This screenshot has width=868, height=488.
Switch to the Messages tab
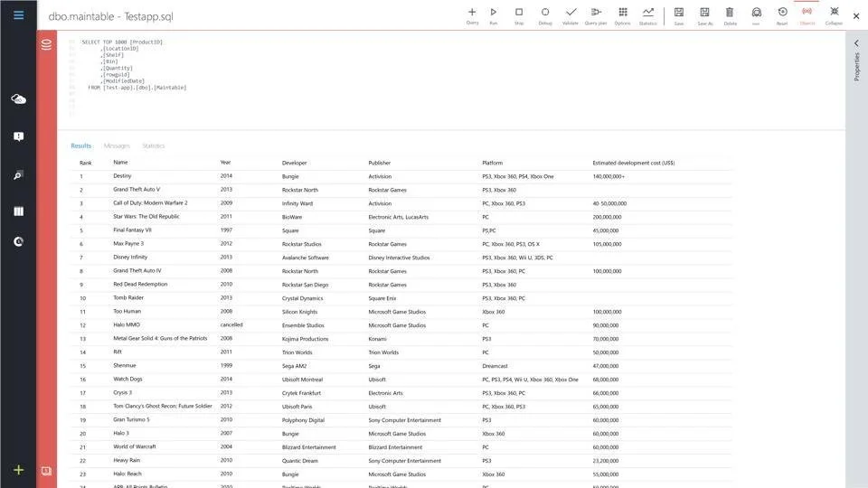[x=117, y=145]
